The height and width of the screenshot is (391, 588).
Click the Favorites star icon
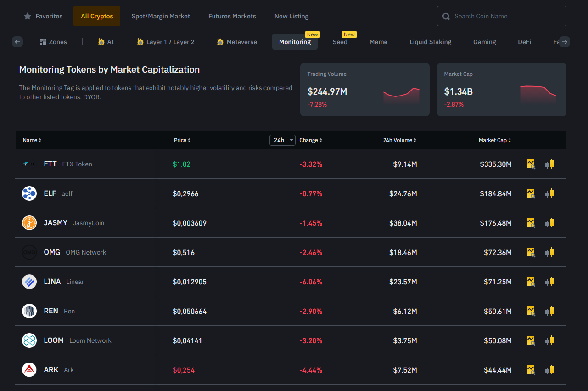tap(27, 16)
